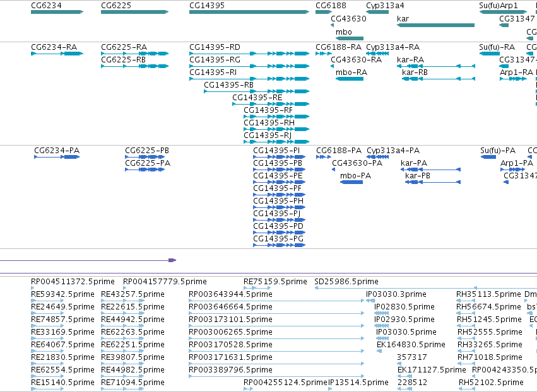Click the long teal kar gene bar
Viewport: 537px width, 392px height.
tap(435, 25)
